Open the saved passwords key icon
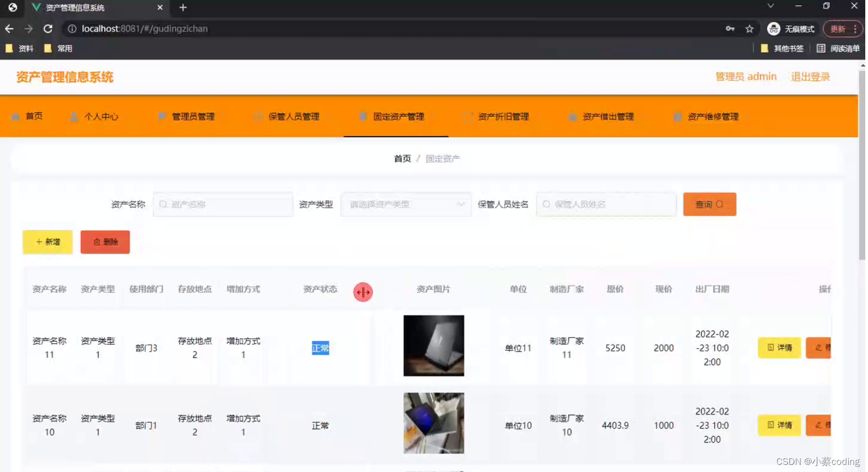The height and width of the screenshot is (472, 868). [730, 29]
